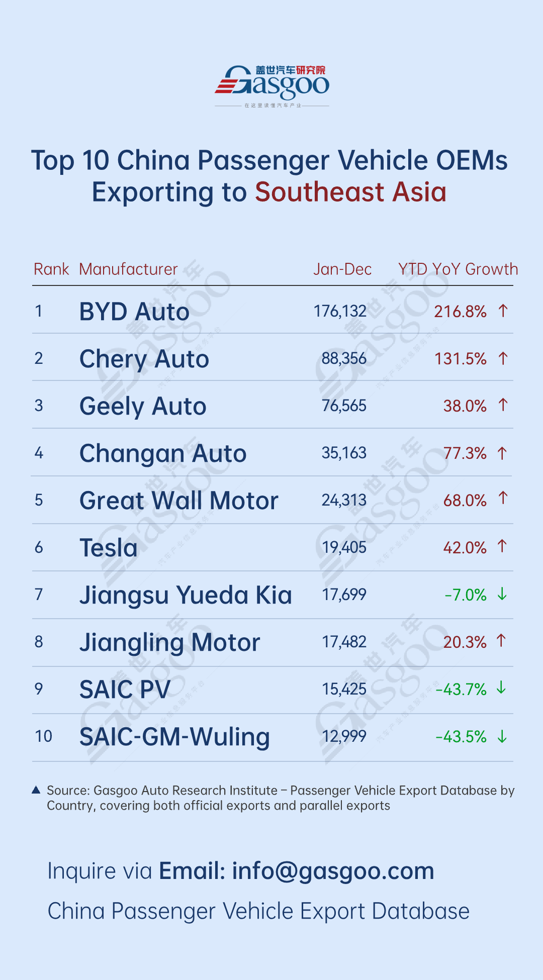Click the China Passenger Vehicle Export Database text
The height and width of the screenshot is (980, 543).
tap(258, 911)
